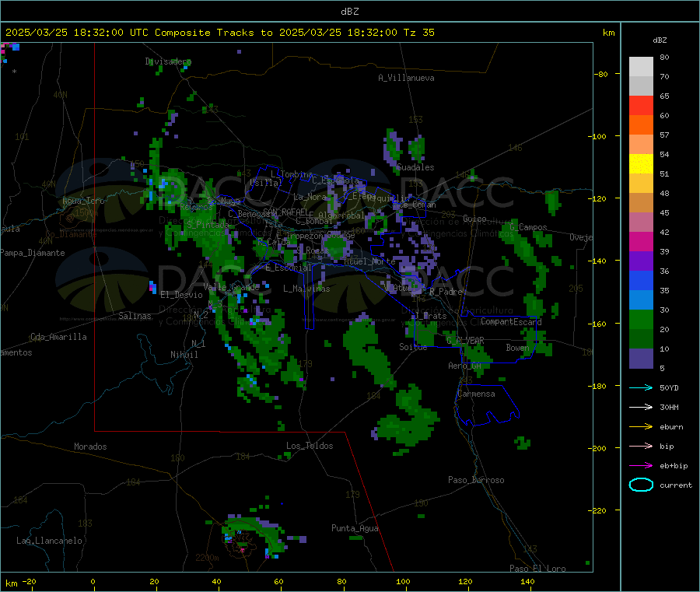This screenshot has width=700, height=592.
Task: Click the cyan 'current' ellipse legend icon
Action: pyautogui.click(x=641, y=485)
